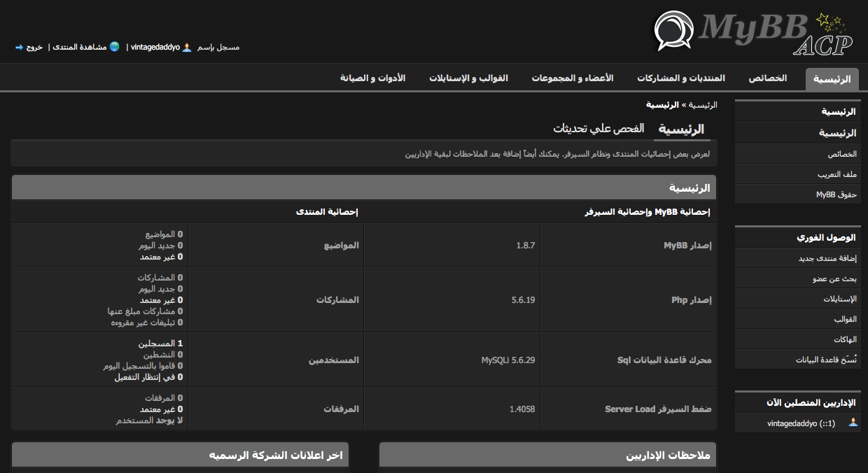Click the user avatar icon in top bar
The height and width of the screenshot is (473, 868).
[186, 47]
